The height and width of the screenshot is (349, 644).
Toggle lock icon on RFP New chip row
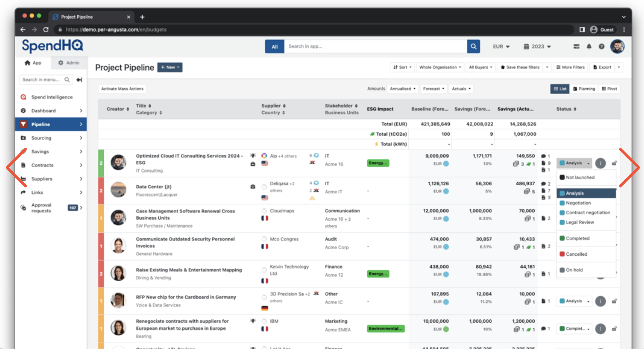614,301
